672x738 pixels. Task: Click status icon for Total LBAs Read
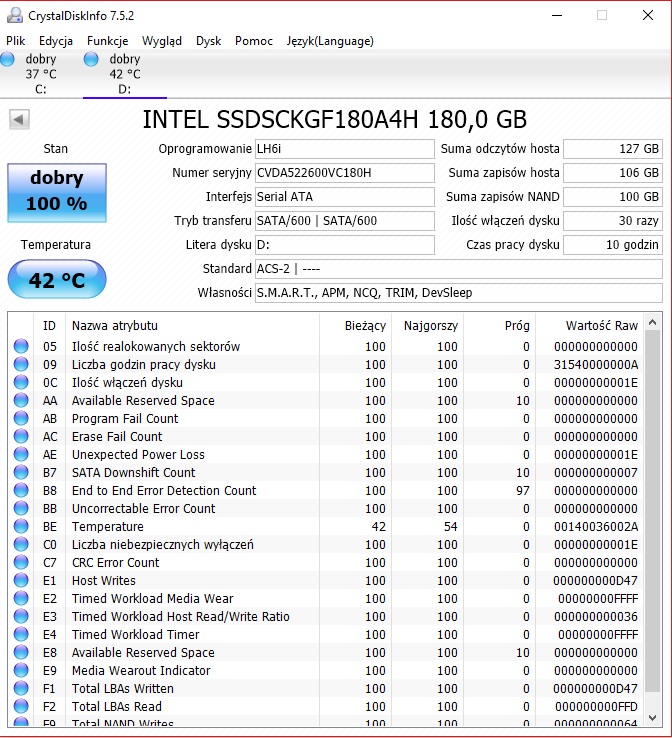tap(21, 706)
